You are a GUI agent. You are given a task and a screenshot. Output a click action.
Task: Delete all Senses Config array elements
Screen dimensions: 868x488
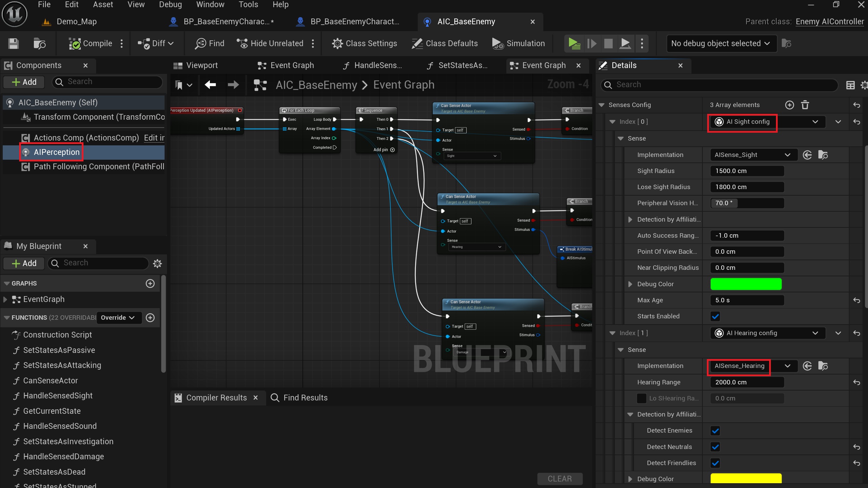click(x=805, y=105)
